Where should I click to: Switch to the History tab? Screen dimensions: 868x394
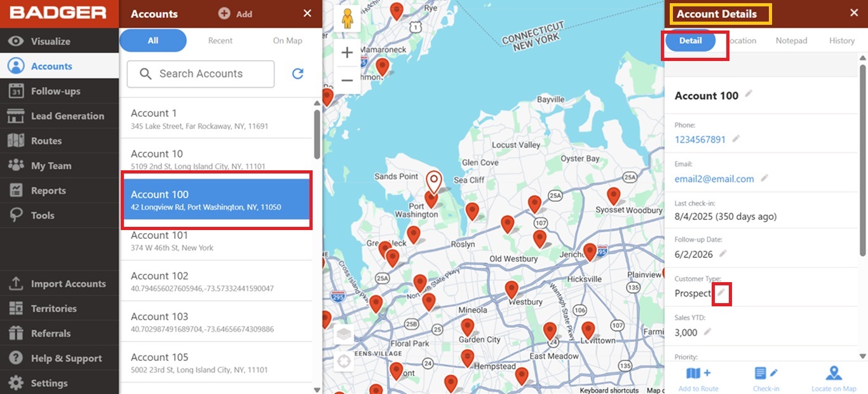(x=842, y=41)
